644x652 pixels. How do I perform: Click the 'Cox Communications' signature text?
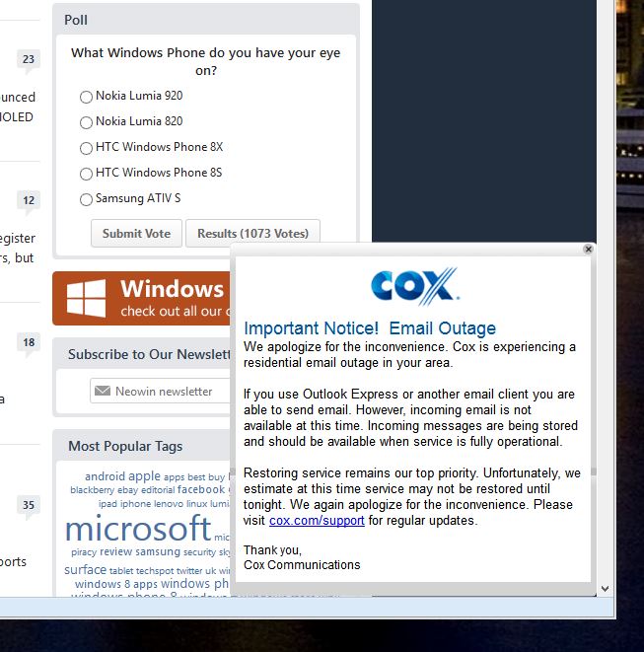click(x=302, y=565)
